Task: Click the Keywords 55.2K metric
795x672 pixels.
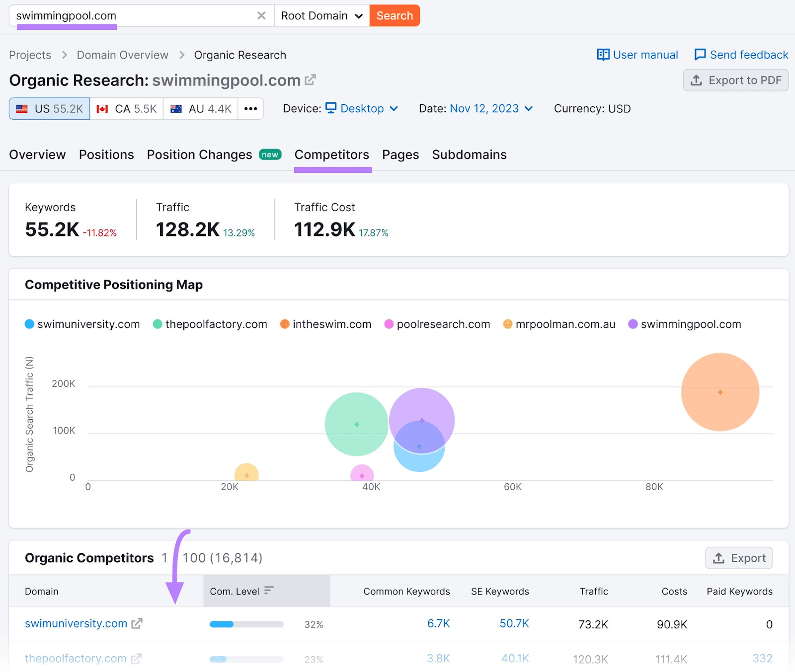Action: click(52, 229)
